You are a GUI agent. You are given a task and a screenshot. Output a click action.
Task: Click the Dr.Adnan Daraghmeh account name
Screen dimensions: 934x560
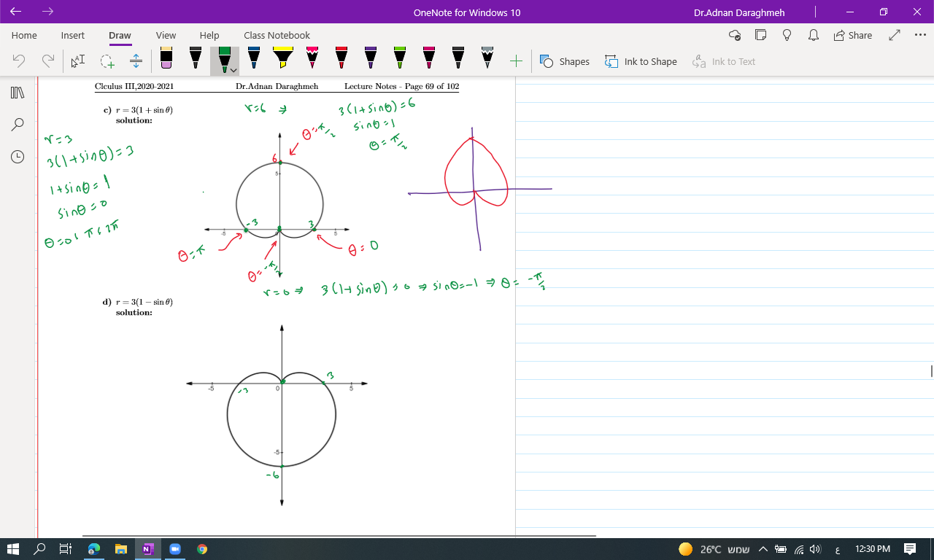click(x=739, y=12)
